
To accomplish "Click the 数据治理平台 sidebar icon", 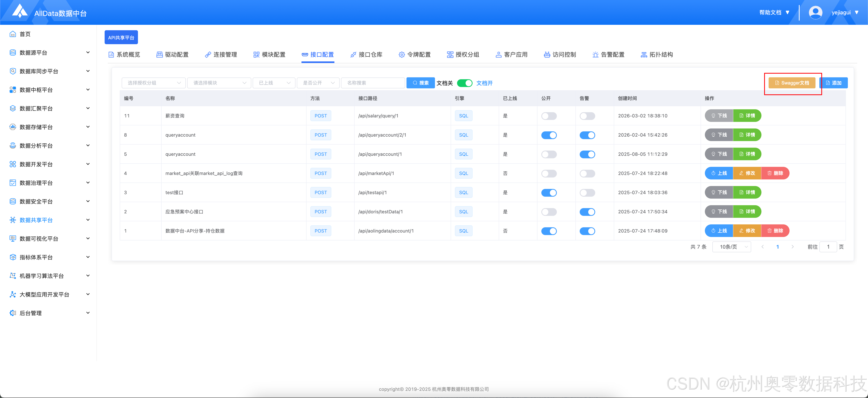I will [x=13, y=183].
